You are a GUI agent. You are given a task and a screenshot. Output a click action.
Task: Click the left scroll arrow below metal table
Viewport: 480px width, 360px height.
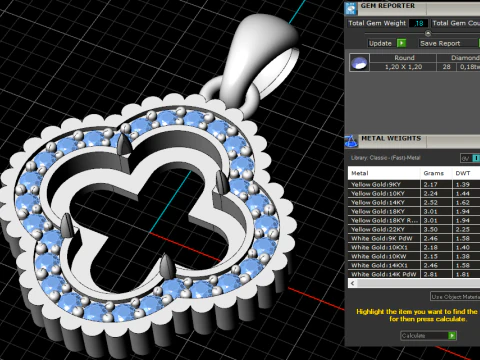pos(352,283)
